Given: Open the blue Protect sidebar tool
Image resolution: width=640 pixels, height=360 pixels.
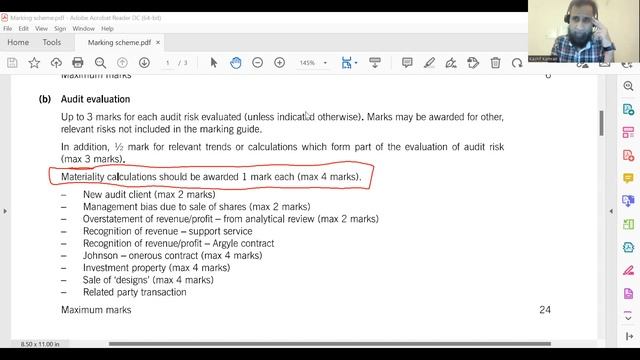Looking at the screenshot, I should coord(628,247).
